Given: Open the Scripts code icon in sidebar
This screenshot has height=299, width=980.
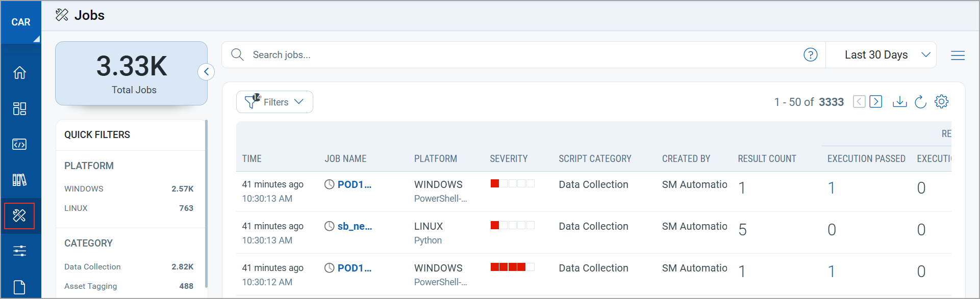Looking at the screenshot, I should point(19,144).
